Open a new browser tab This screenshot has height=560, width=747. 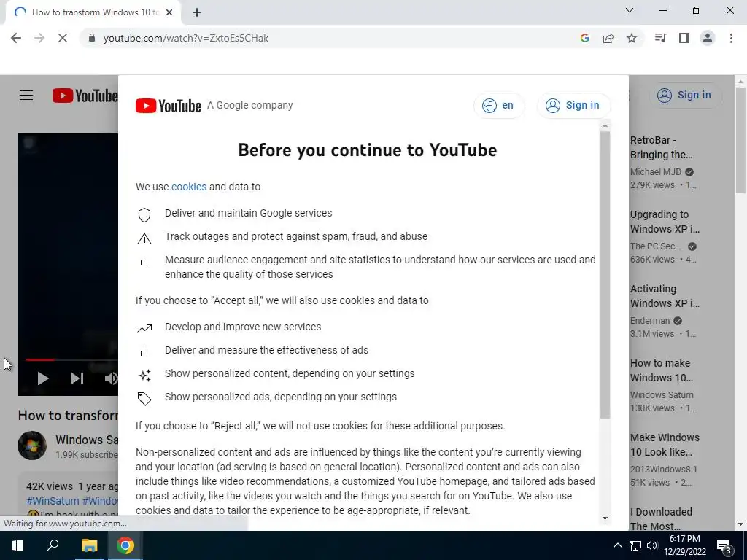tap(197, 12)
